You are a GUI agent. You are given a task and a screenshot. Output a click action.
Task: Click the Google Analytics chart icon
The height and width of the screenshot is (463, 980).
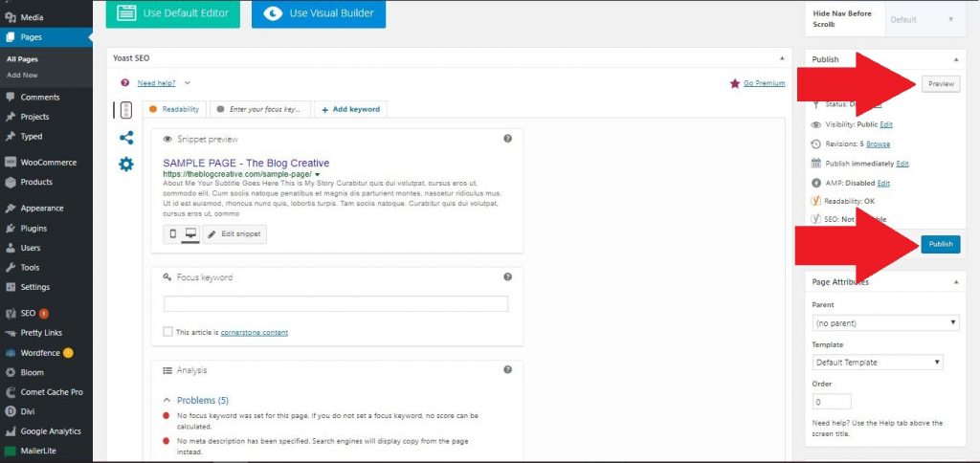click(10, 431)
